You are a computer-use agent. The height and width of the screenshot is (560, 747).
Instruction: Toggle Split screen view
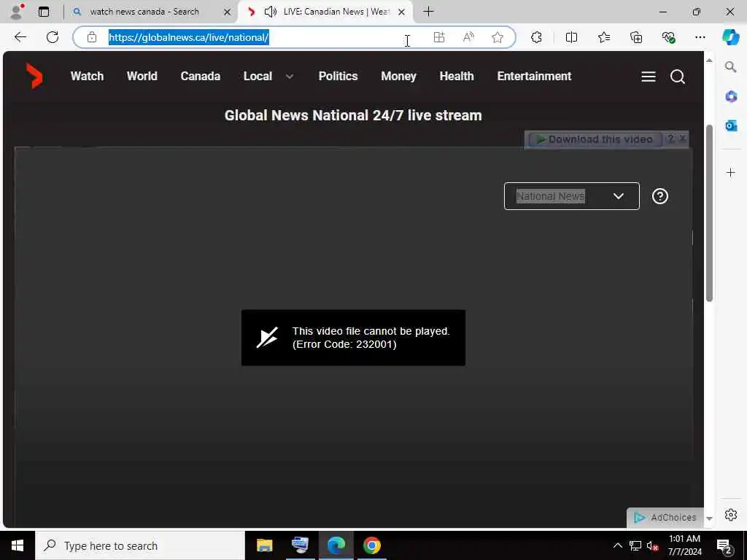571,37
